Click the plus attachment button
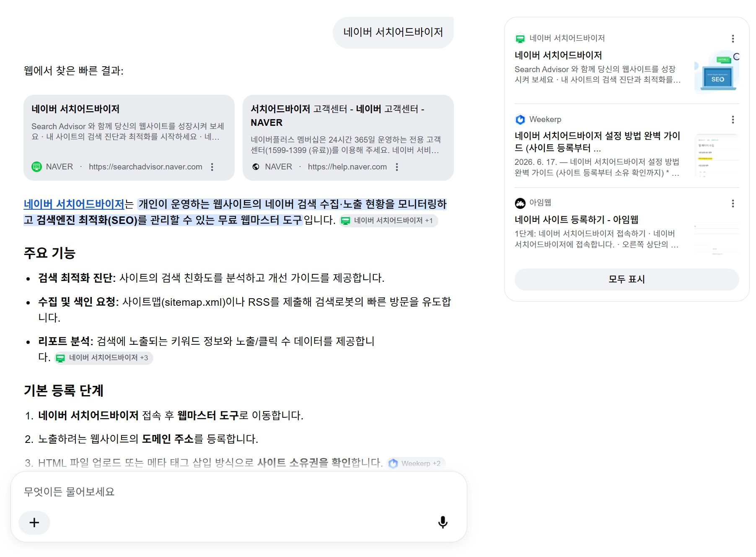 34,523
